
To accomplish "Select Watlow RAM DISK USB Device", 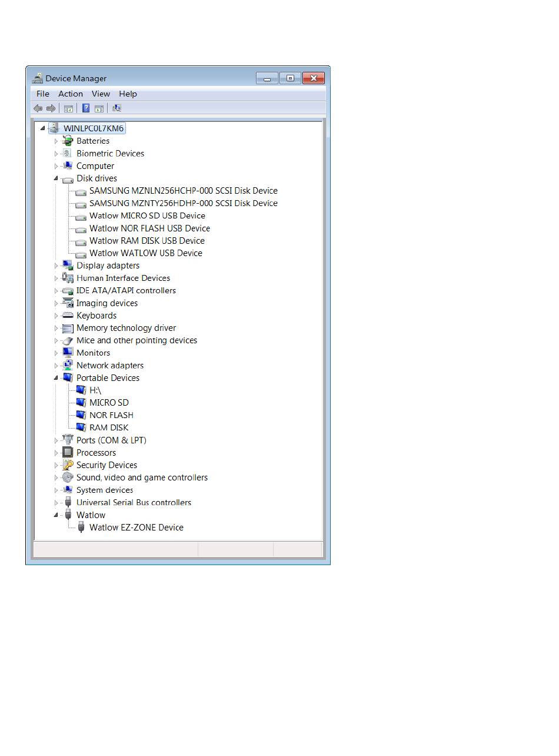I will [x=147, y=241].
